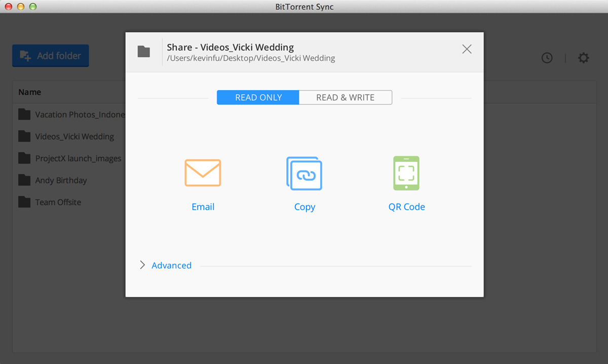Select the Videos_Vicki Wedding folder row
The width and height of the screenshot is (608, 364).
tap(73, 136)
